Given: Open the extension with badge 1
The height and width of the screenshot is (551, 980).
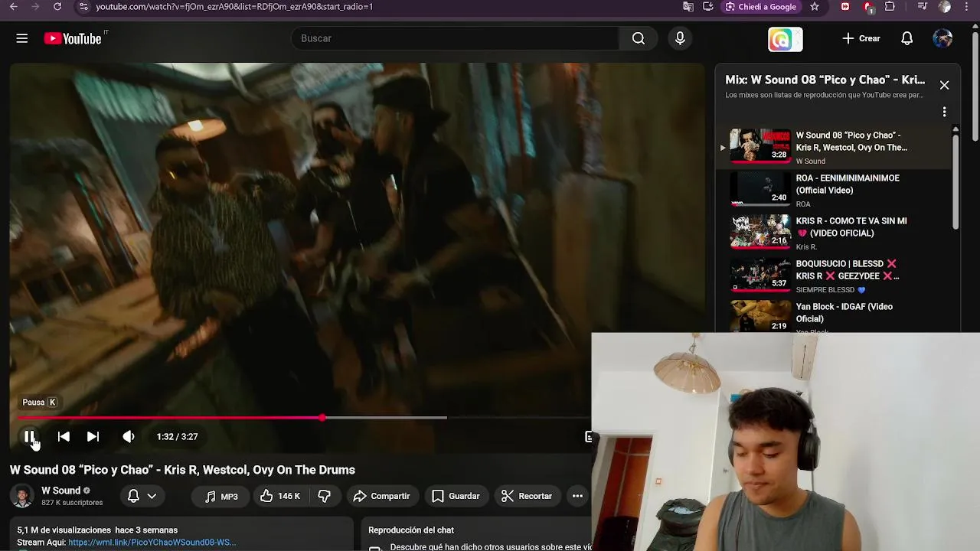Looking at the screenshot, I should point(868,7).
